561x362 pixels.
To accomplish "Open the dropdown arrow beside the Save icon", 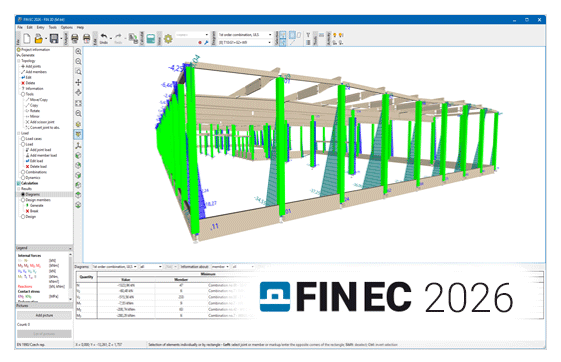I will [61, 38].
